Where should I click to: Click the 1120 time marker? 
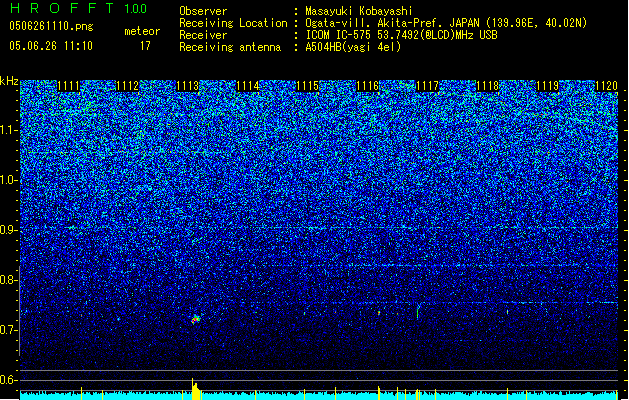(x=607, y=86)
